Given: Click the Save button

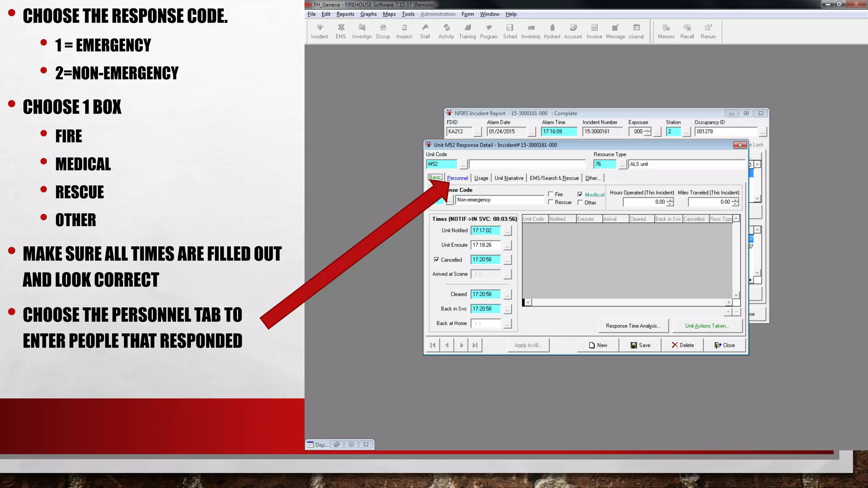Looking at the screenshot, I should [640, 345].
